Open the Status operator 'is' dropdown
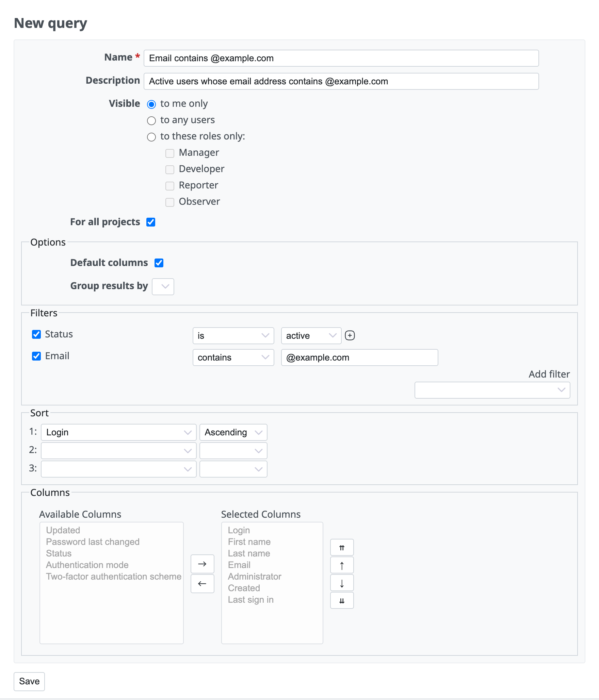 coord(233,336)
